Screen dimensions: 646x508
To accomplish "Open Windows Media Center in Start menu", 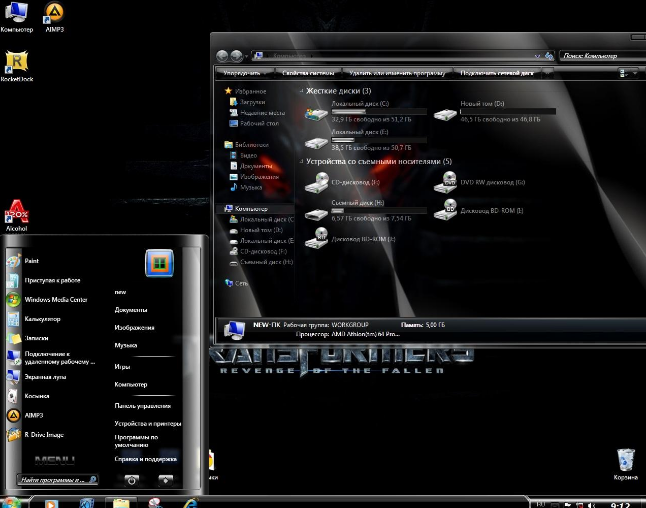I will click(x=56, y=300).
